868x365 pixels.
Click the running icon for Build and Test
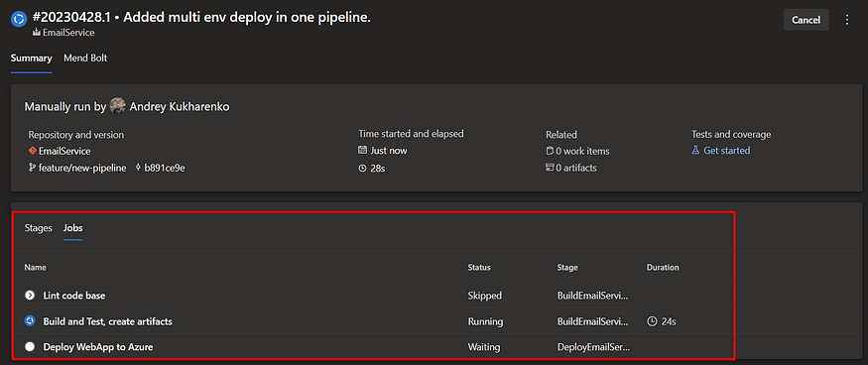pyautogui.click(x=30, y=320)
